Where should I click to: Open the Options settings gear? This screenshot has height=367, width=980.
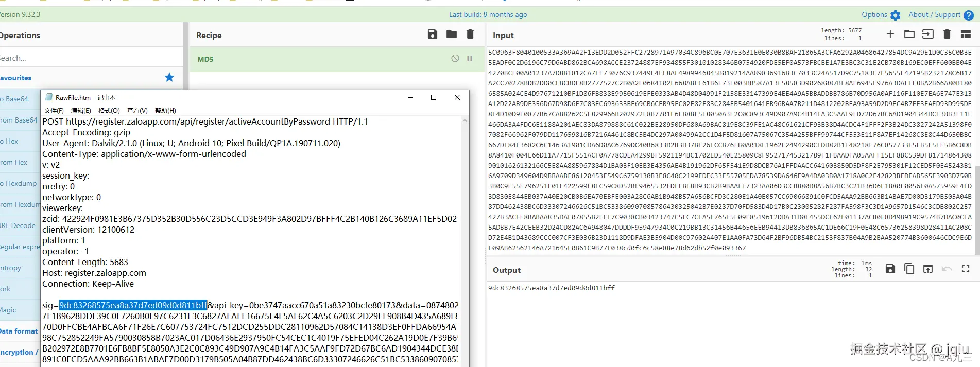click(896, 15)
